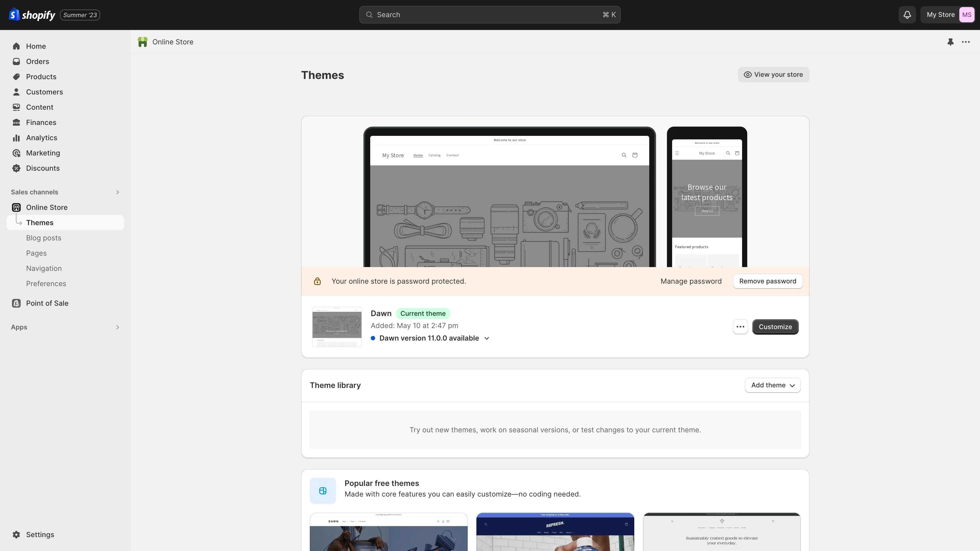
Task: Expand the Sales channels section
Action: click(118, 192)
